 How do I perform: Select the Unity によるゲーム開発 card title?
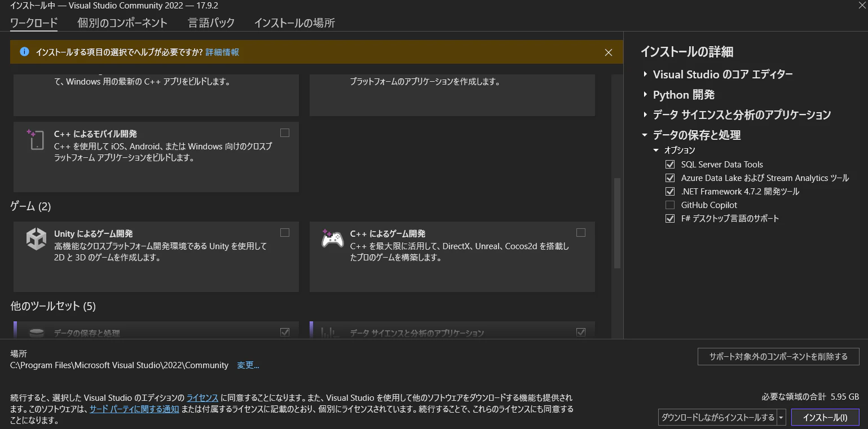[94, 233]
